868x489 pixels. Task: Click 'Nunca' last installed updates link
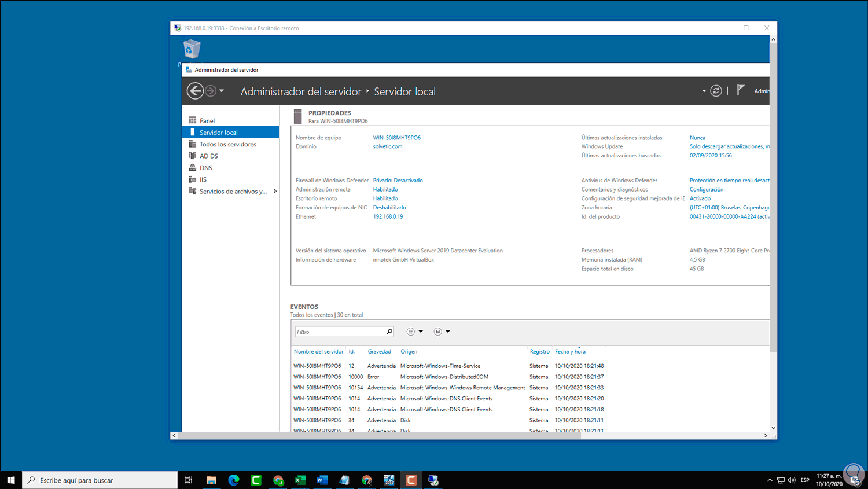click(x=697, y=138)
